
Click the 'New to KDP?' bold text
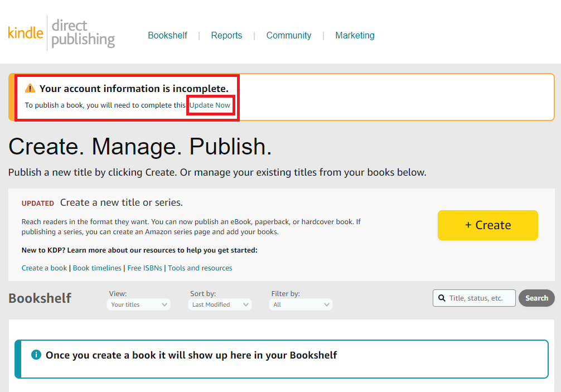coord(139,250)
